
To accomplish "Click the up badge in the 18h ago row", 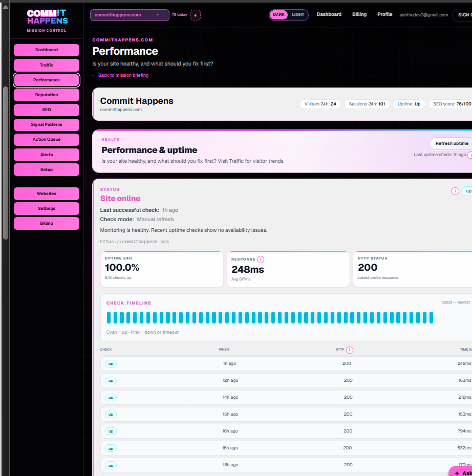I will click(111, 465).
